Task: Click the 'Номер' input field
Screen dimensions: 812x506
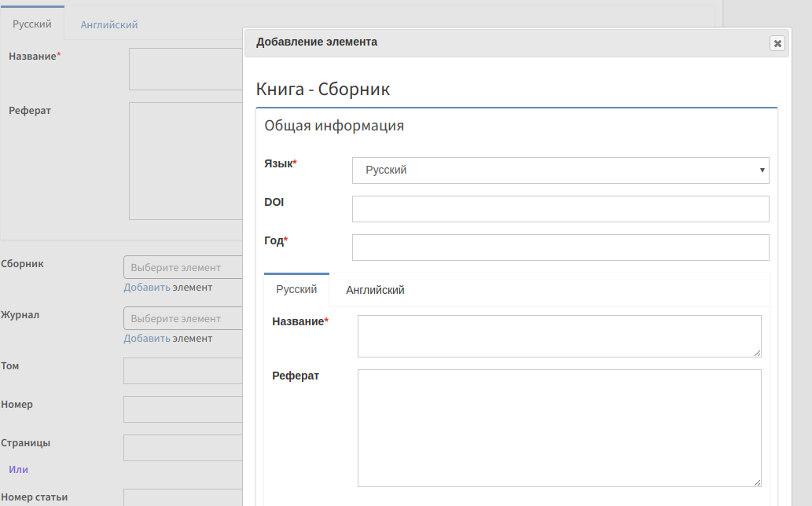Action: coord(182,409)
